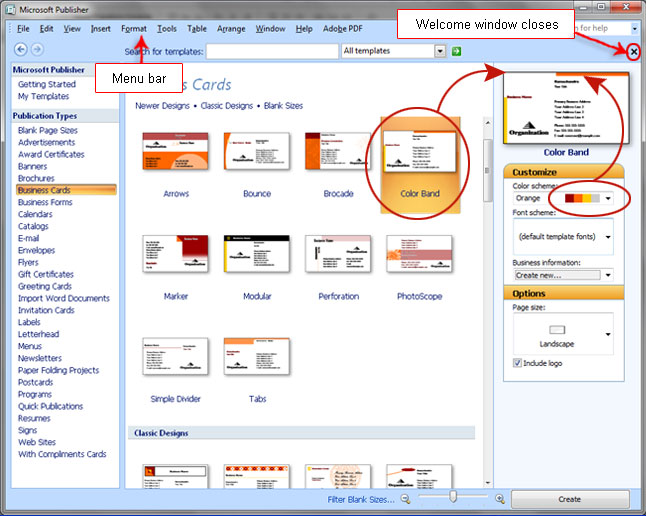This screenshot has height=516, width=646.
Task: Select the Simple Divider template
Action: point(176,357)
